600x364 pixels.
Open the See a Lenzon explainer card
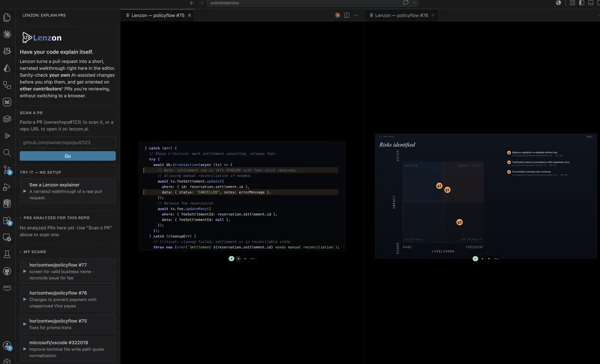coord(67,191)
